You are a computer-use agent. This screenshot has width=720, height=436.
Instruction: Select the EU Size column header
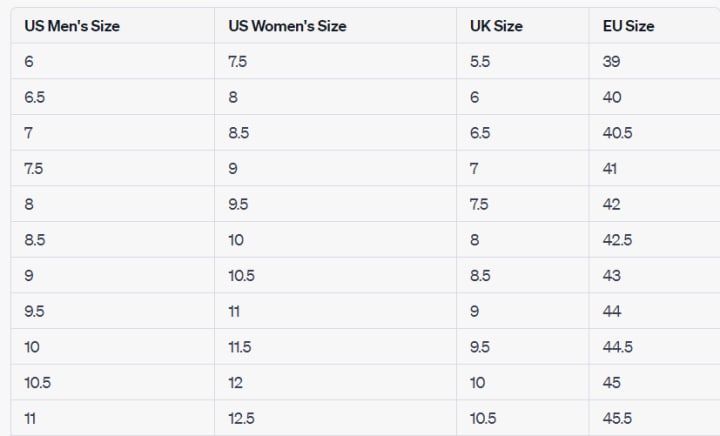point(628,26)
